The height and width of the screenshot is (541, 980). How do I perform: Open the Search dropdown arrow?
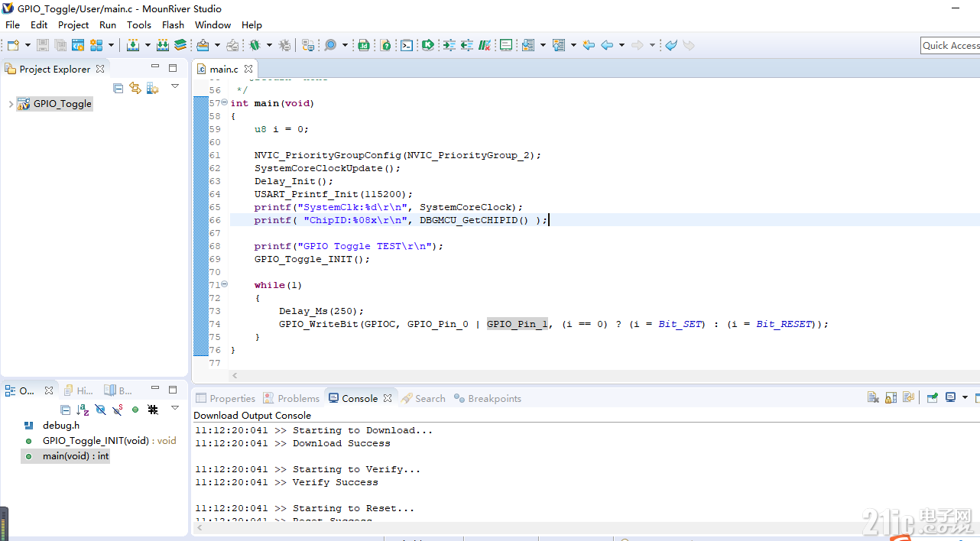[345, 45]
